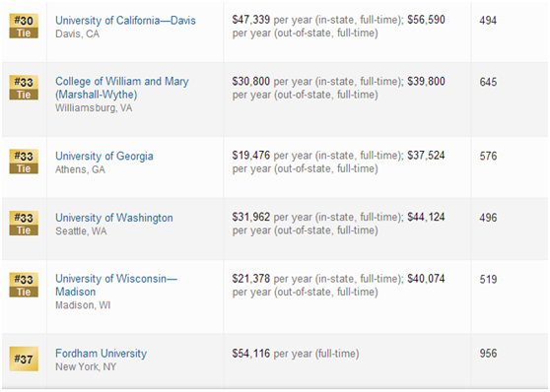Click enrollment figure 956 for Fordham
Image resolution: width=550 pixels, height=392 pixels.
pos(488,354)
